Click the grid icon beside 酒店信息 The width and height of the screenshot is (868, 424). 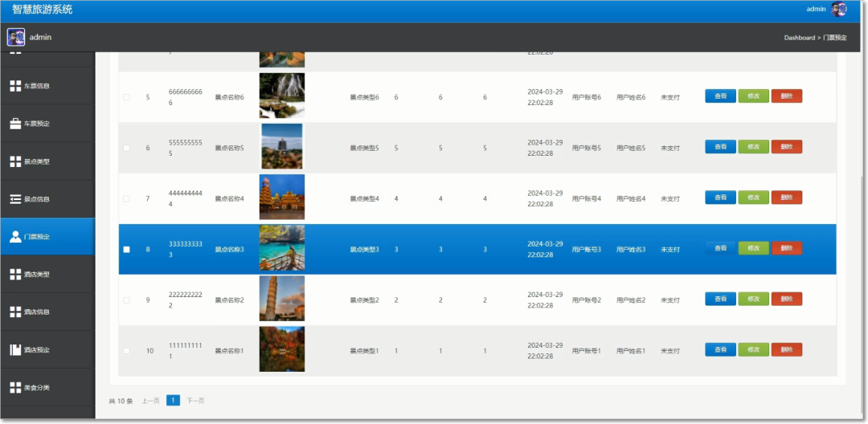point(15,312)
